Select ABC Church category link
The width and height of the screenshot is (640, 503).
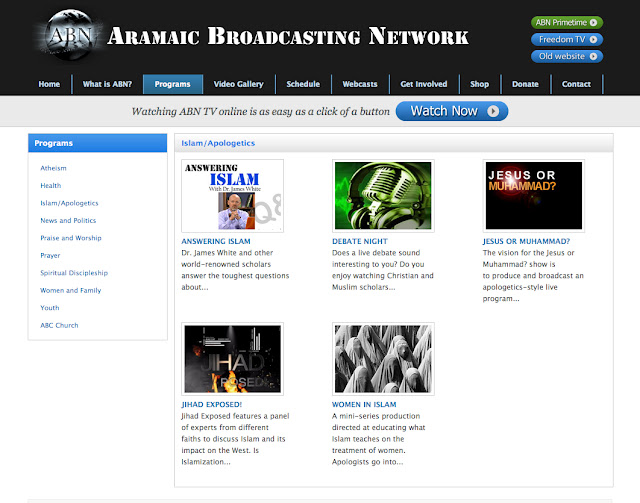click(x=59, y=325)
